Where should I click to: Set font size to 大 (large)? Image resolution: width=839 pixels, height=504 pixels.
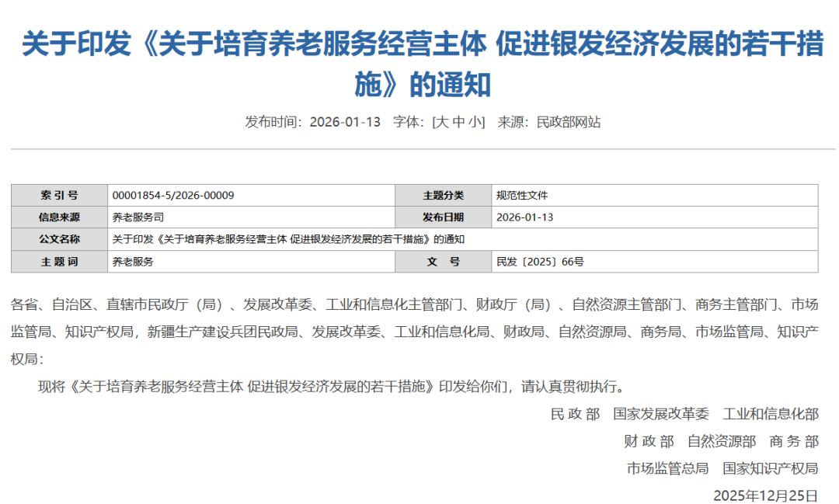pyautogui.click(x=441, y=122)
